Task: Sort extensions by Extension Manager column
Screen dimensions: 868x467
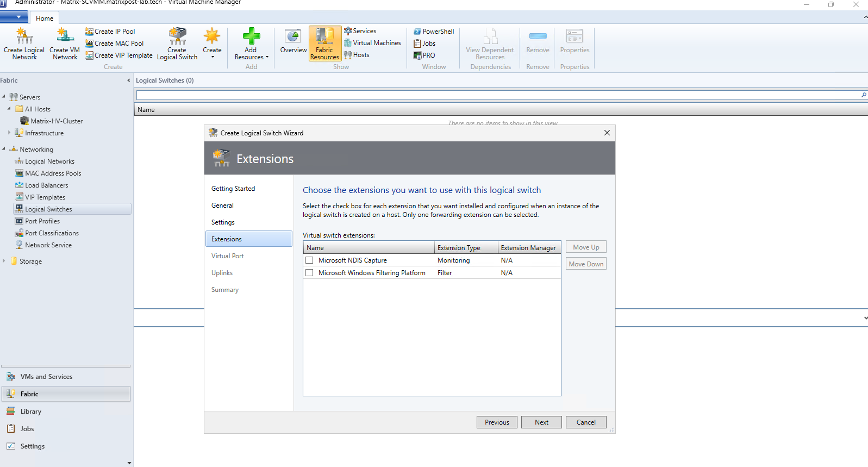Action: point(529,248)
